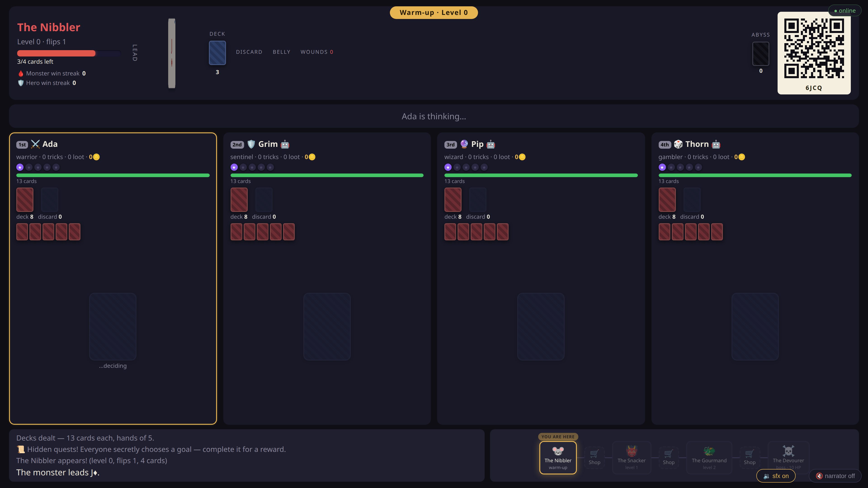The width and height of the screenshot is (868, 488).
Task: Click Pip's crystal ball wizard icon
Action: click(x=464, y=144)
